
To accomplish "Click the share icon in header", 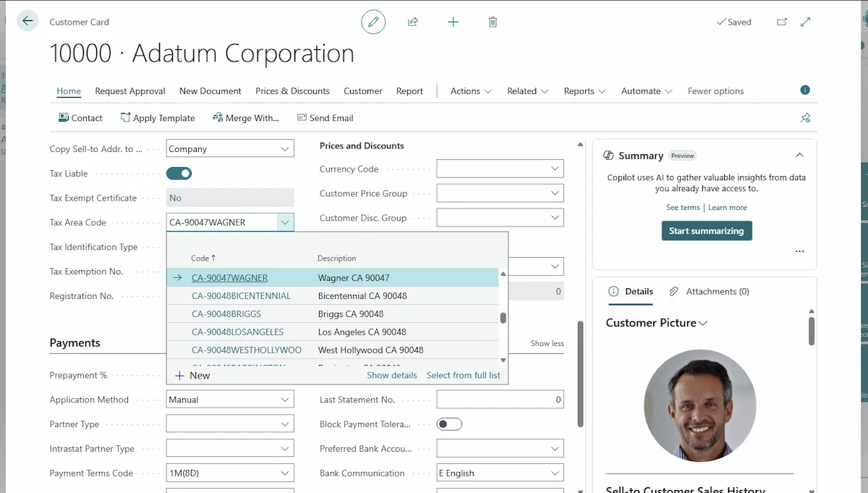I will point(413,22).
